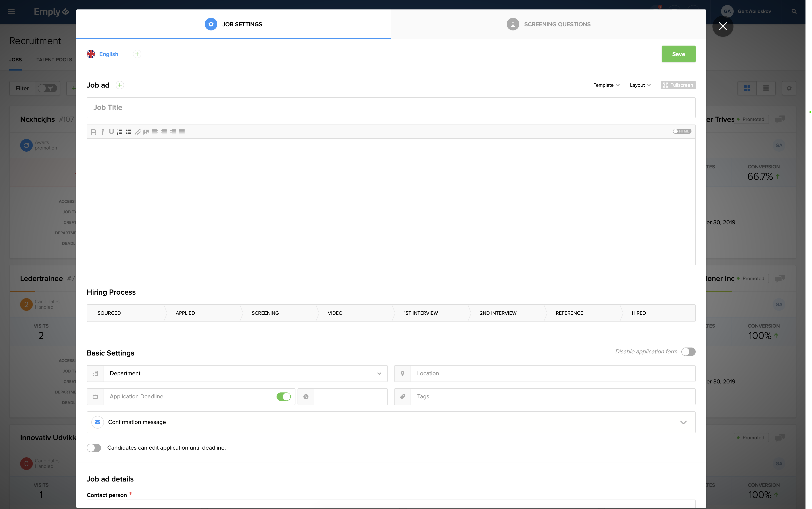
Task: Insert a bulleted list
Action: coord(128,132)
